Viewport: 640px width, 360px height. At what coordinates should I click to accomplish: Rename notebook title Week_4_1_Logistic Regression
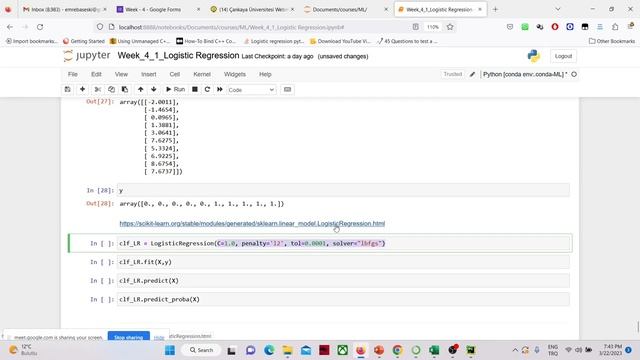click(x=178, y=56)
